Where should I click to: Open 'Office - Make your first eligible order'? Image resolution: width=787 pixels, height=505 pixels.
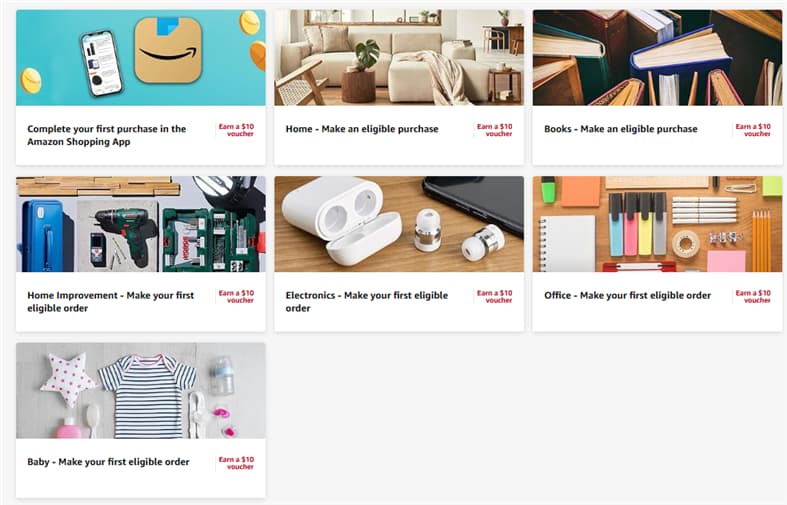point(627,295)
